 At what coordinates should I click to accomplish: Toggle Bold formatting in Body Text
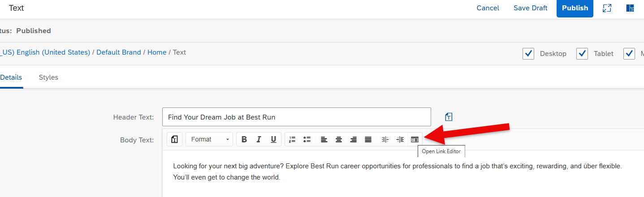pos(244,139)
